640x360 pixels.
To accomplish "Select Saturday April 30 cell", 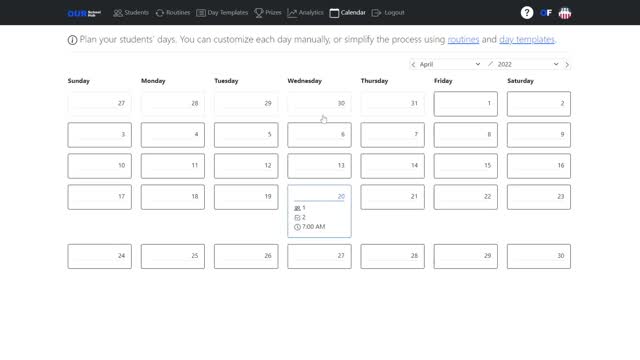I will pos(539,256).
